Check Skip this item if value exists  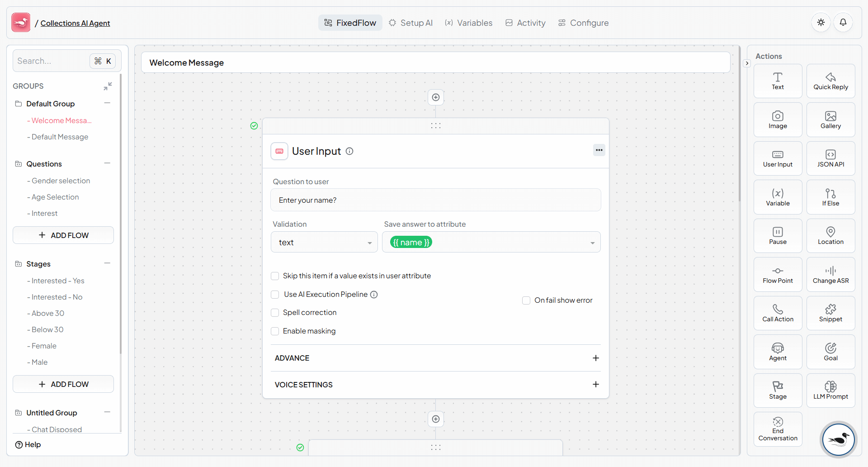(x=275, y=276)
